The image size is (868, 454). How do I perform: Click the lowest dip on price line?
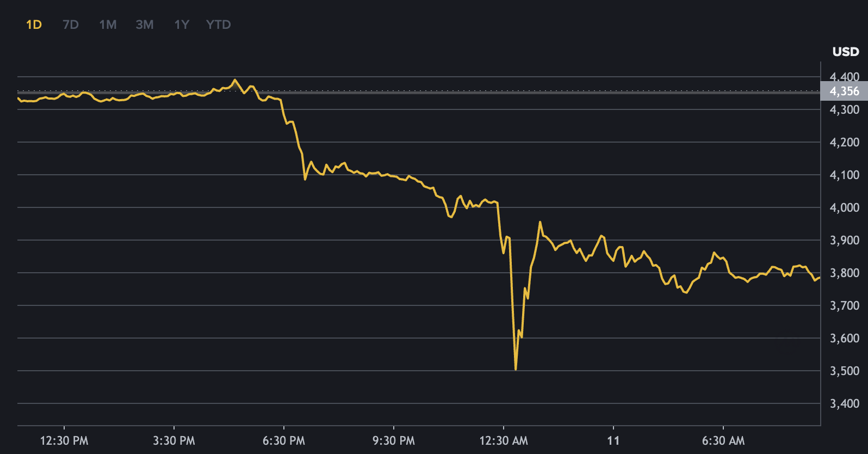pos(516,369)
